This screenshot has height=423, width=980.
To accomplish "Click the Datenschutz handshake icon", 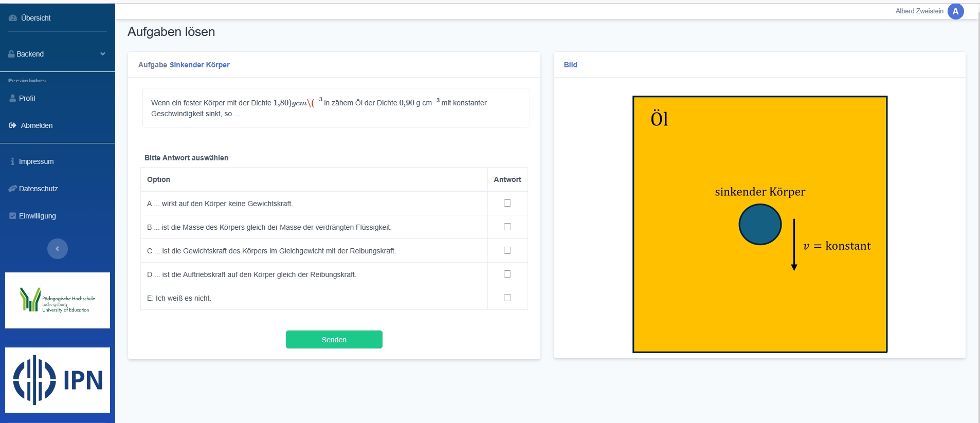I will click(x=13, y=189).
